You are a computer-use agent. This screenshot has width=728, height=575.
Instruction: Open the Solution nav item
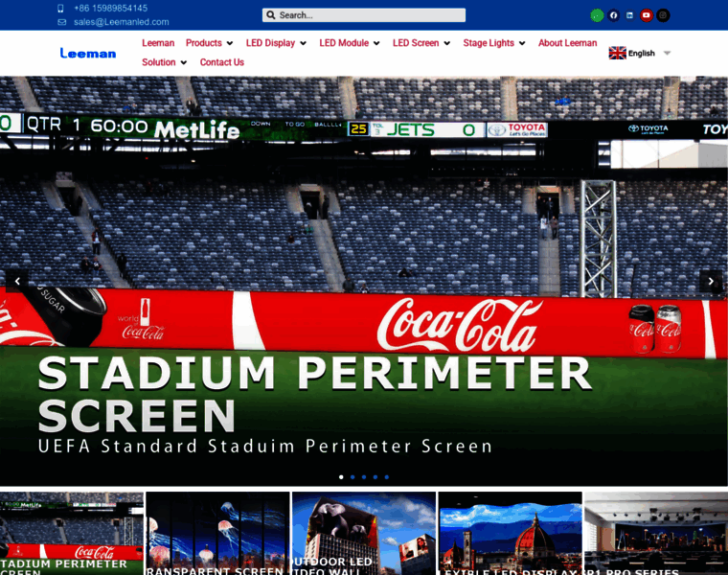pyautogui.click(x=159, y=62)
